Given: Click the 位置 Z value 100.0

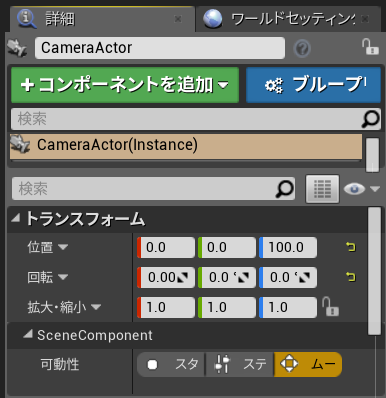Looking at the screenshot, I should [288, 247].
